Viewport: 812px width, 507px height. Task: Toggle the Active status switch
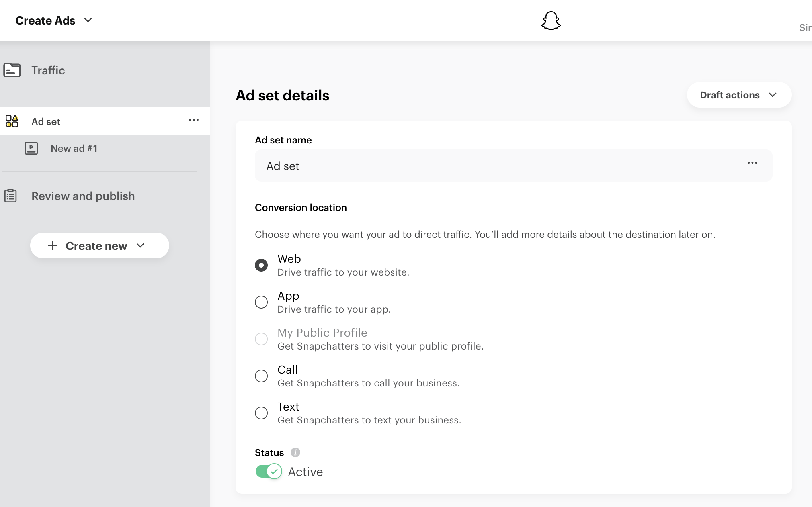click(269, 471)
